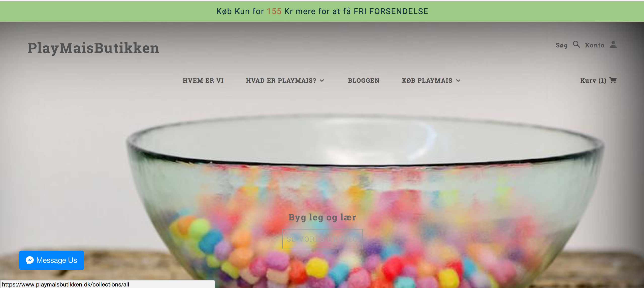This screenshot has height=288, width=644.
Task: Open the Konto account person icon
Action: 613,44
